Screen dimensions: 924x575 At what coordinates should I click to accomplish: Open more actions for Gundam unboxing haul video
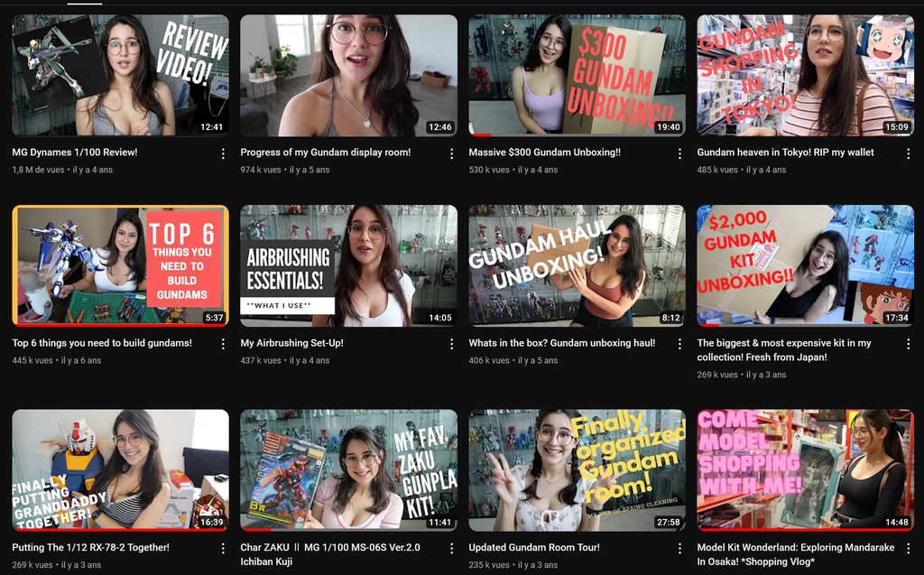click(679, 345)
